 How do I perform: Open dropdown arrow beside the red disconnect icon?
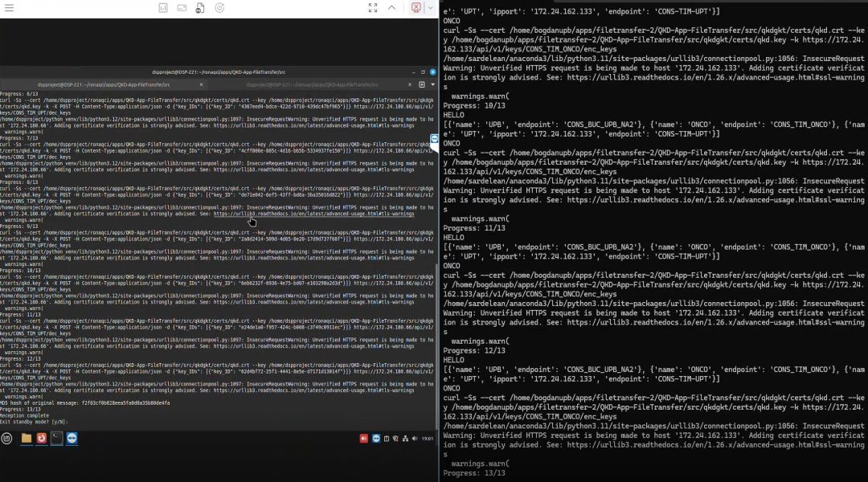coord(431,7)
